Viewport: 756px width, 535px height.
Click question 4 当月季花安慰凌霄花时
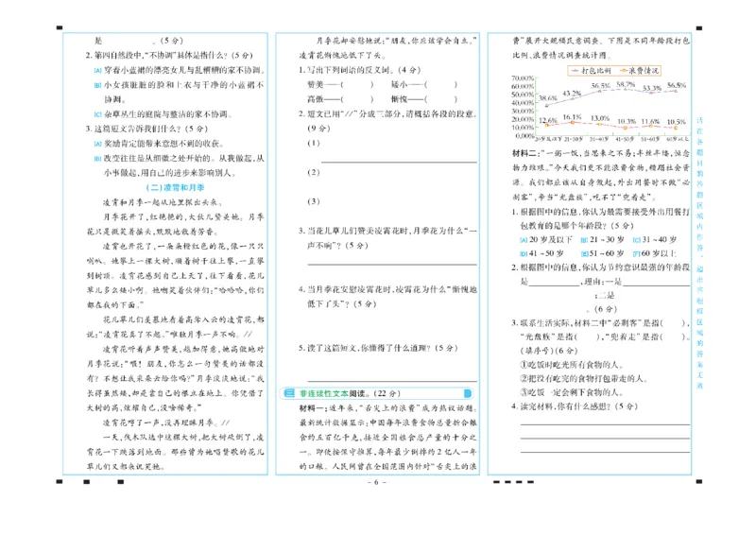pos(387,297)
